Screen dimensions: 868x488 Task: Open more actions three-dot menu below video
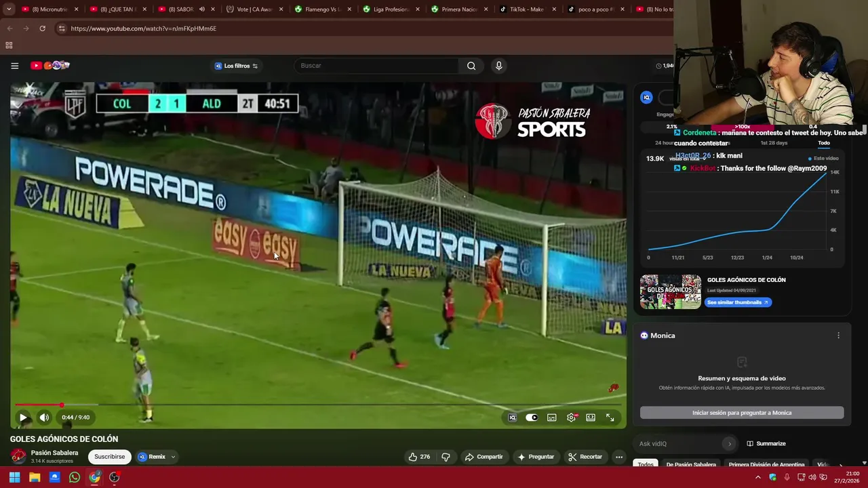pyautogui.click(x=619, y=457)
